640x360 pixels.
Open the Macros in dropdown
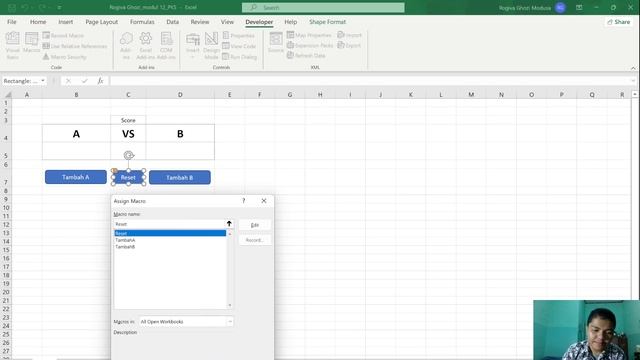[186, 322]
